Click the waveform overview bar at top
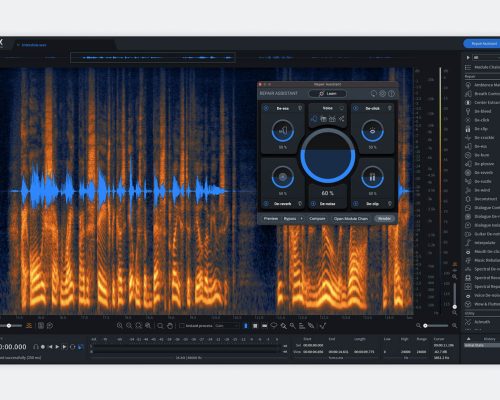This screenshot has width=500, height=400. 153,58
